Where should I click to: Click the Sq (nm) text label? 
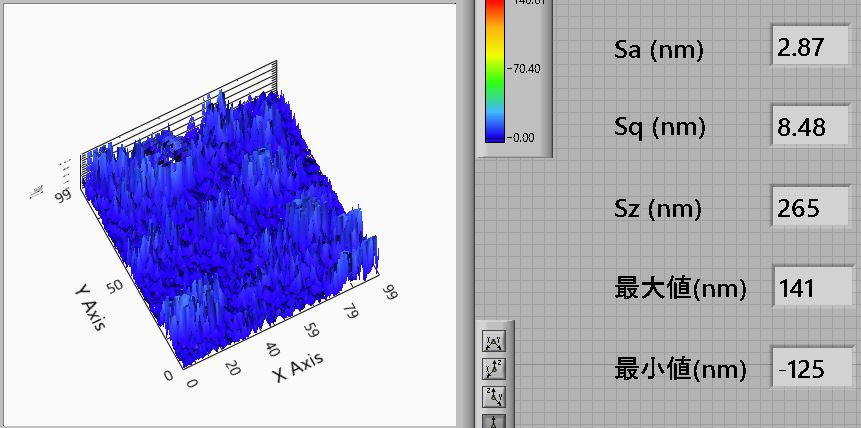tap(659, 128)
